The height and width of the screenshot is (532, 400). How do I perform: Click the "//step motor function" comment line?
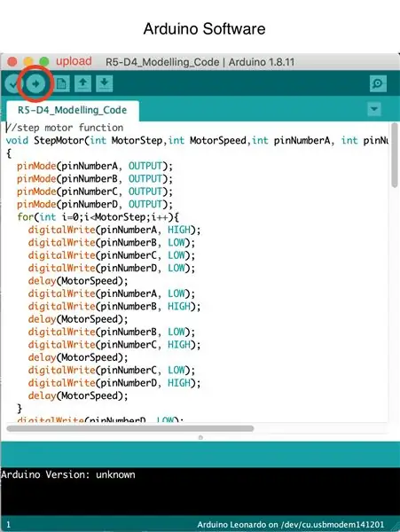pyautogui.click(x=65, y=128)
